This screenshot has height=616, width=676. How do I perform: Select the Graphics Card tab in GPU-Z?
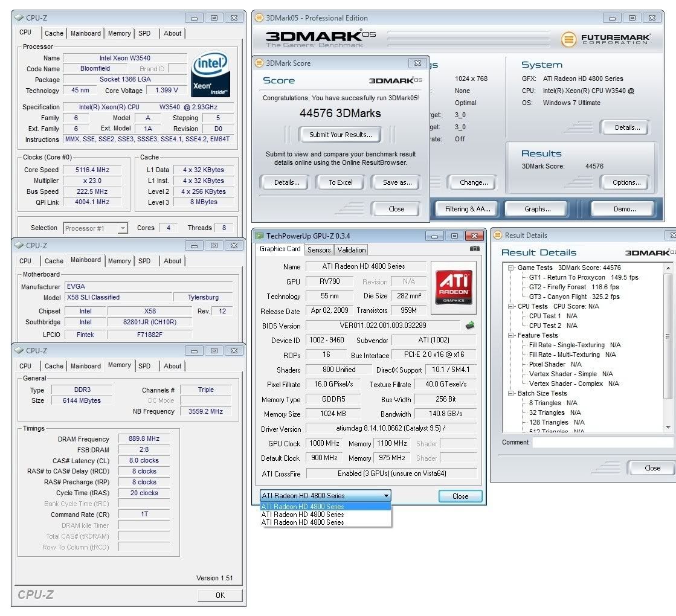pyautogui.click(x=280, y=249)
